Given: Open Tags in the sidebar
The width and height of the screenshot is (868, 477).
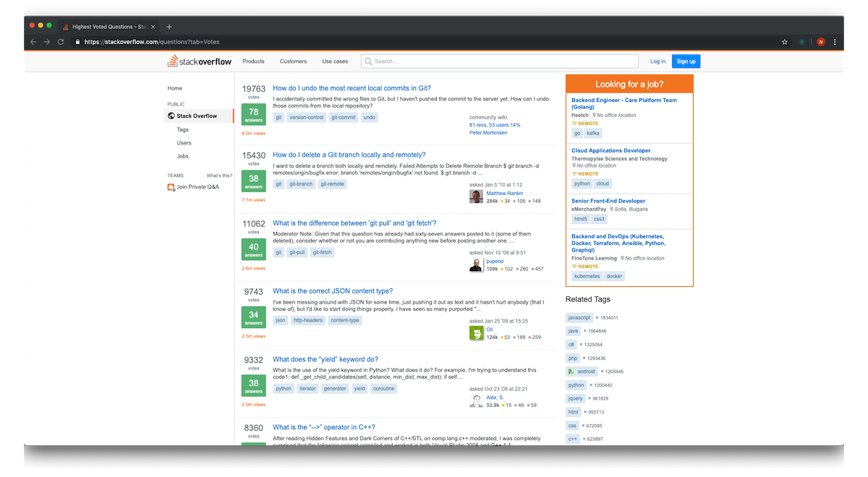Looking at the screenshot, I should point(182,129).
